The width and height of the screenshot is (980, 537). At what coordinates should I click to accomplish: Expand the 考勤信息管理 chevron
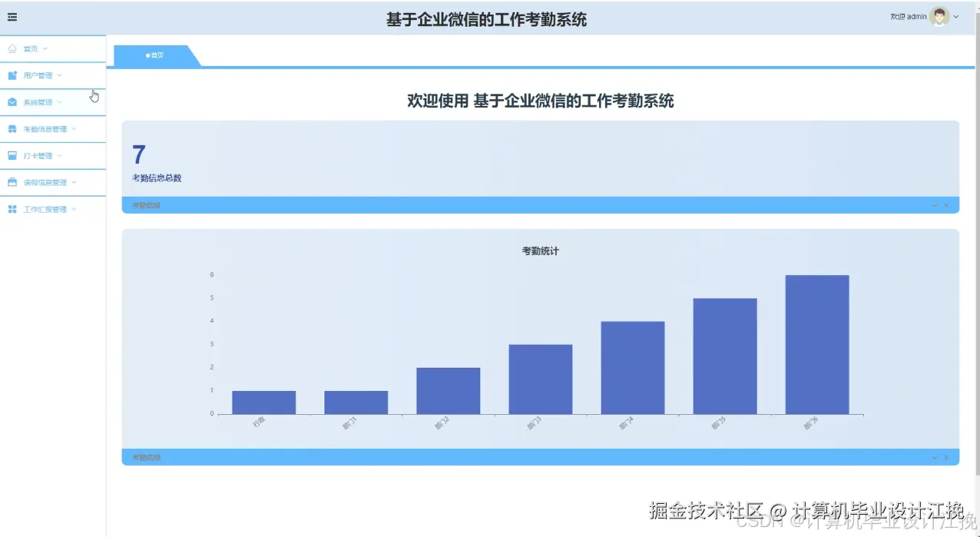74,129
